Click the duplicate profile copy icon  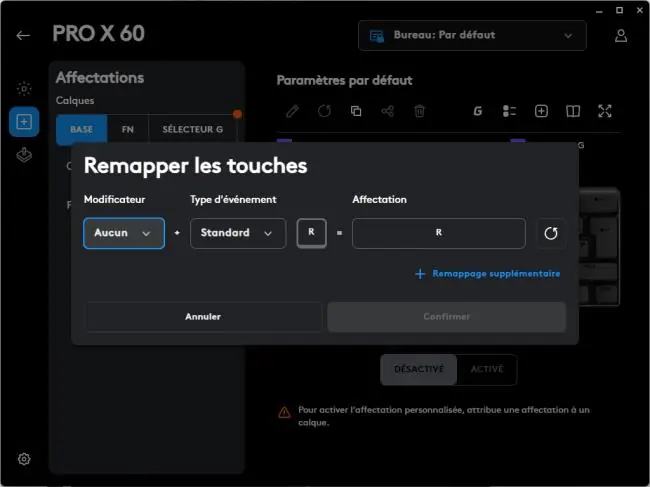[x=356, y=111]
